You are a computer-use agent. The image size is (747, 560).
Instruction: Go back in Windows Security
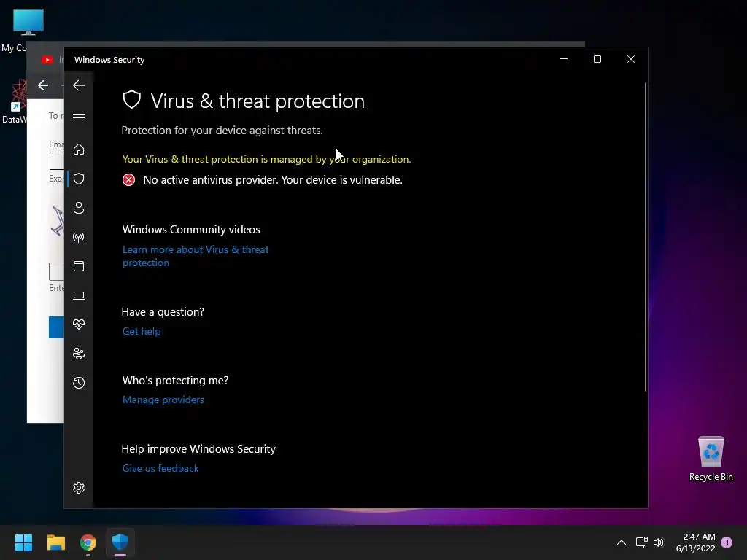tap(79, 86)
